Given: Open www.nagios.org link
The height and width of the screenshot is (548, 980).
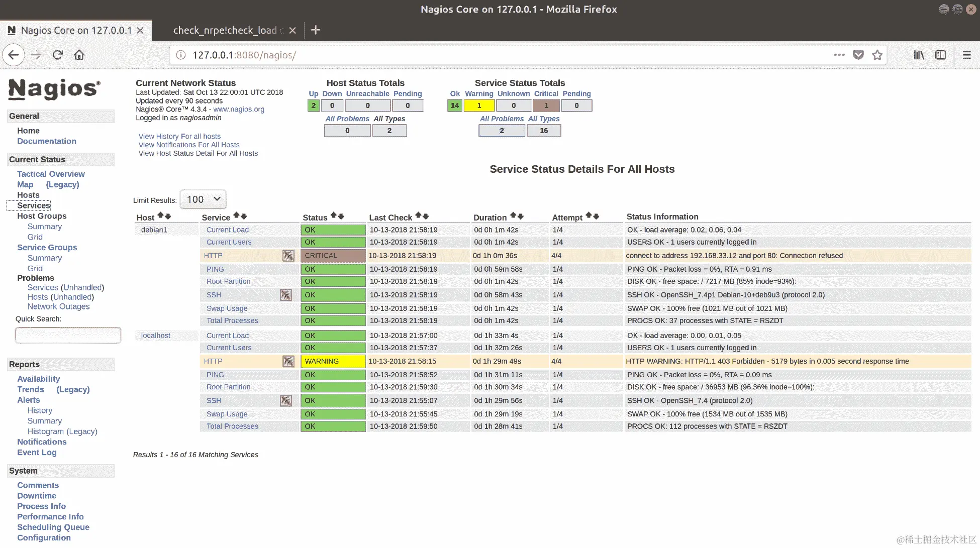Looking at the screenshot, I should [238, 109].
